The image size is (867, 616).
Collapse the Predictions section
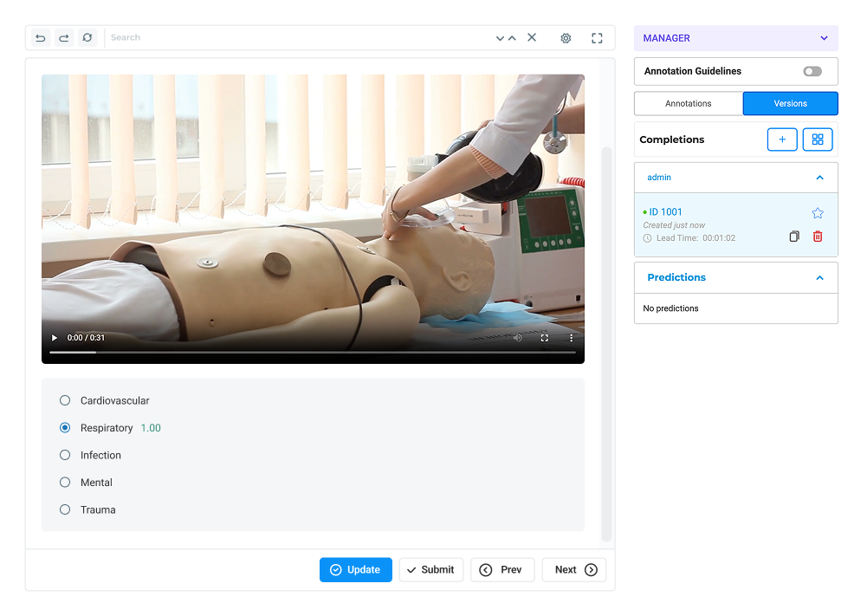pyautogui.click(x=820, y=277)
